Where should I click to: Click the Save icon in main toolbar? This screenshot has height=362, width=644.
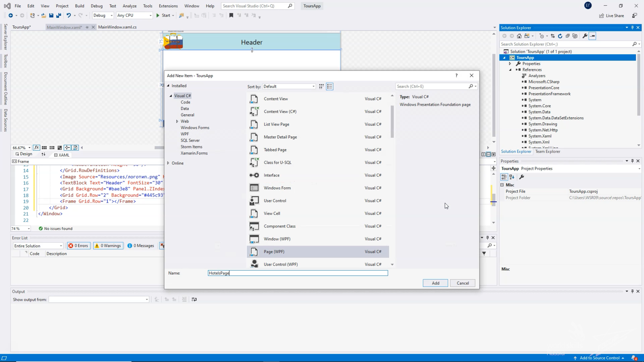coord(51,15)
